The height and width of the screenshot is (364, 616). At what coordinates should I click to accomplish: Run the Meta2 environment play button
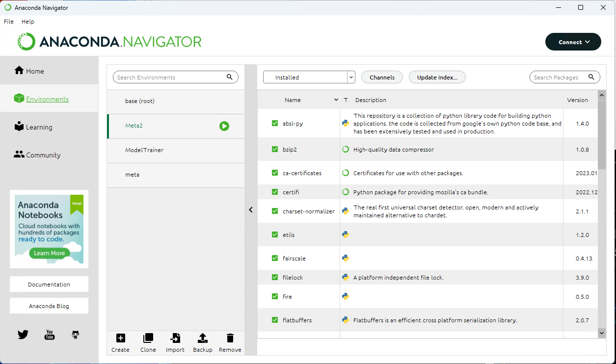point(224,126)
